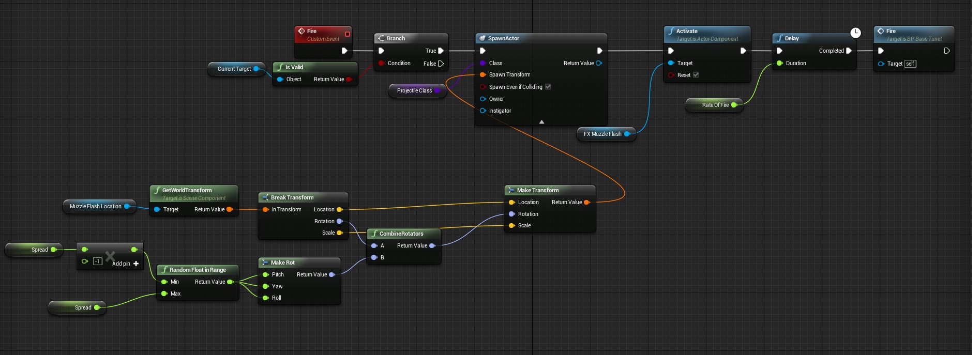
Task: Click the red delegate pin on Fire custom event
Action: (348, 34)
